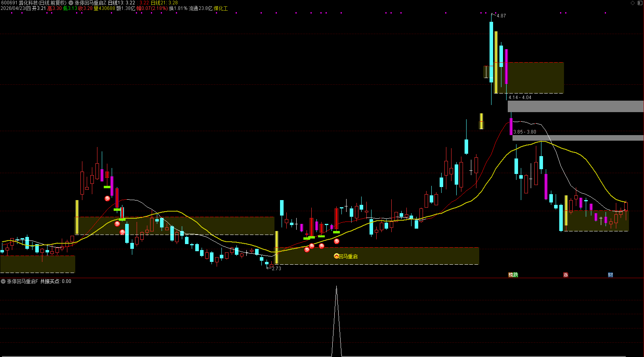This screenshot has height=357, width=644.
Task: Click the 3.85 - 3.80 gap label
Action: tap(525, 132)
